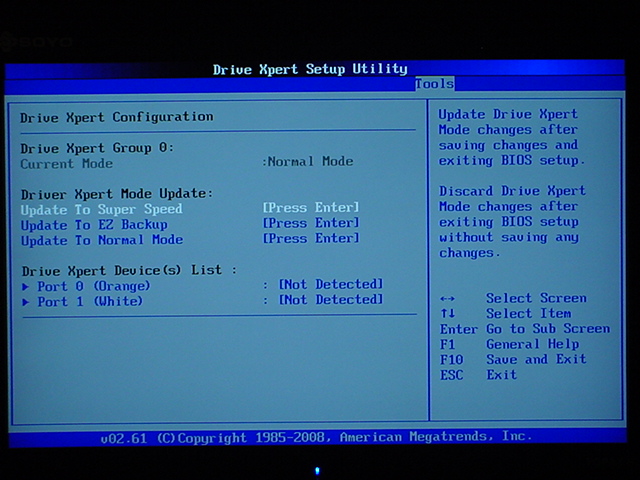Click [Press Enter] beside Super Speed
The image size is (640, 480).
click(x=311, y=207)
